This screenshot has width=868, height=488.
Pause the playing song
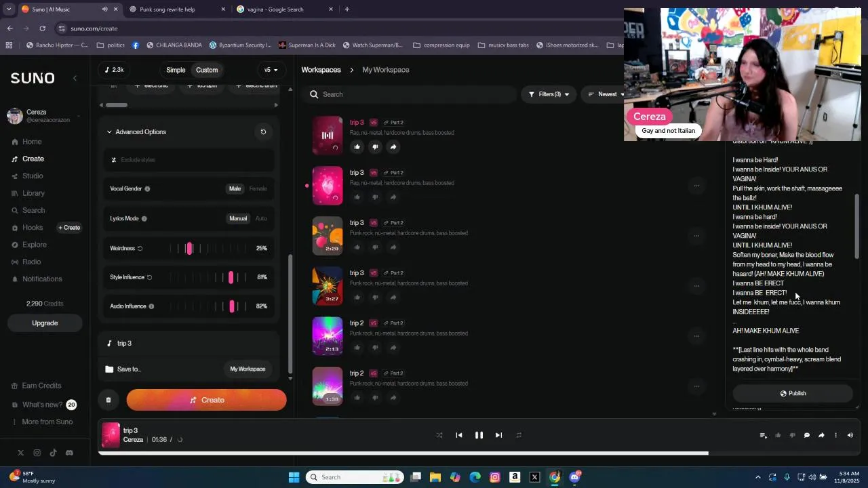point(479,435)
